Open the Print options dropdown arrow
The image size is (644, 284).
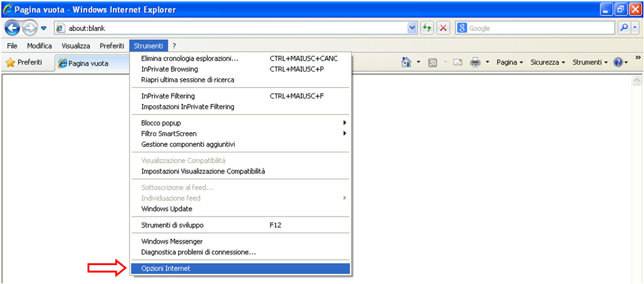488,63
